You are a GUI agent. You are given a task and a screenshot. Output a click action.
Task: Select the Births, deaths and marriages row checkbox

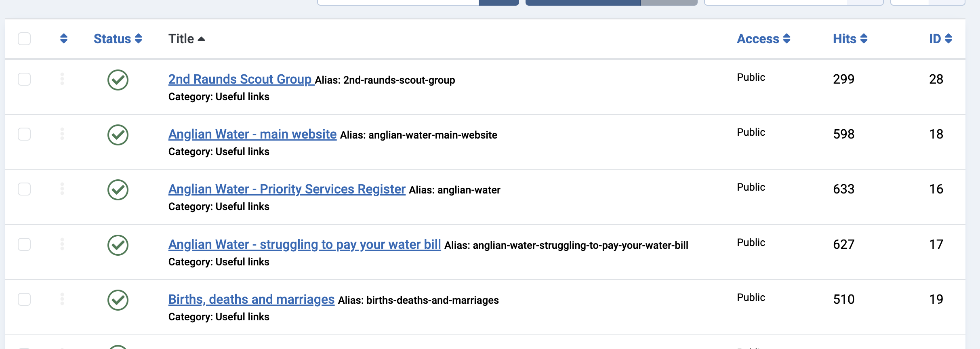[24, 299]
